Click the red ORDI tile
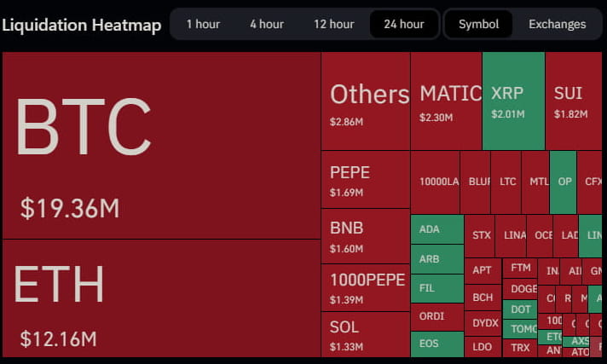Image resolution: width=607 pixels, height=364 pixels. point(436,316)
